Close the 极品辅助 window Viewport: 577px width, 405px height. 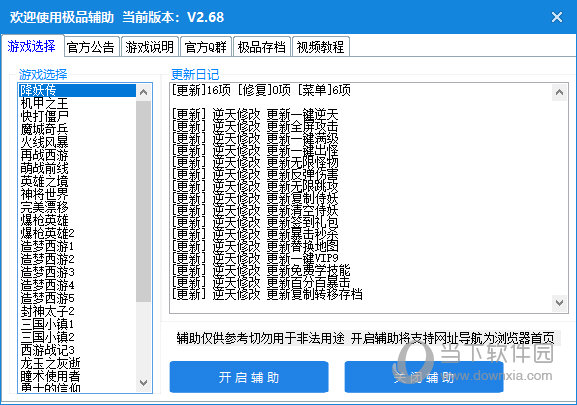(x=556, y=17)
